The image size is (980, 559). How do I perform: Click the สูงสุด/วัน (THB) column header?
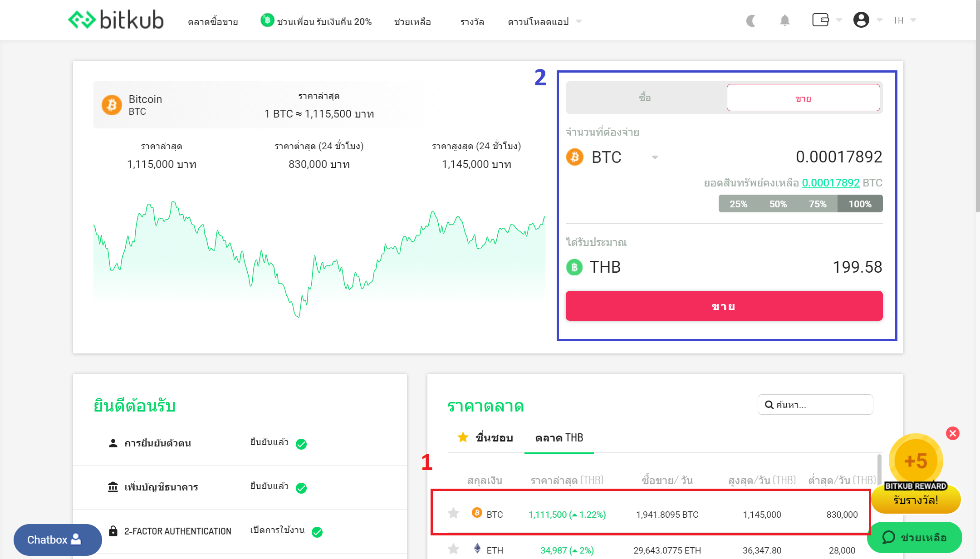coord(762,480)
